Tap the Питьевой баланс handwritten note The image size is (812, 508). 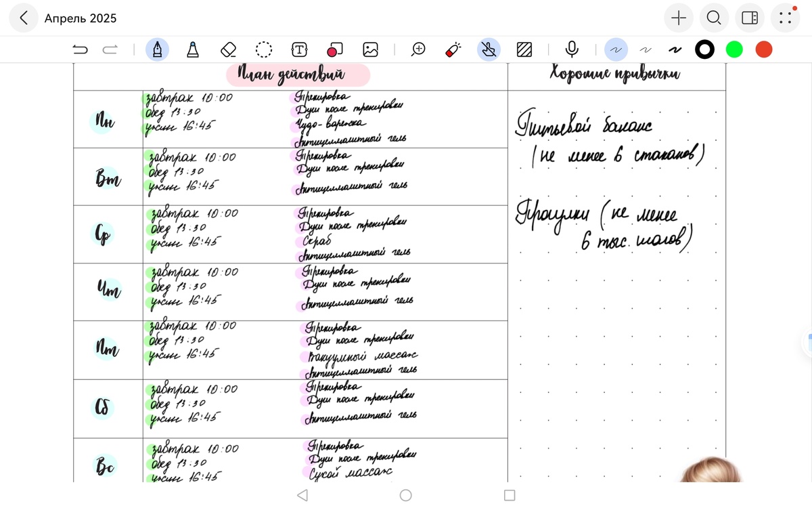point(585,126)
